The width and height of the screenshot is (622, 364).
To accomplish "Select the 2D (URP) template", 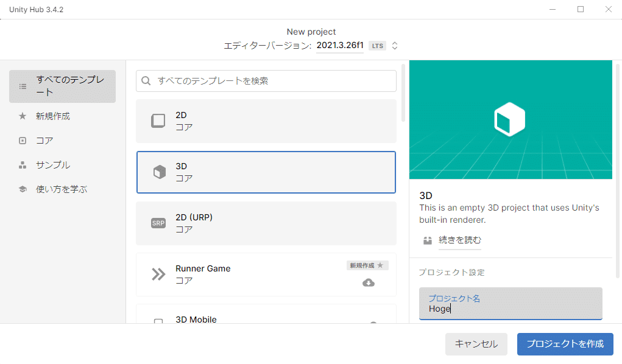I will (x=266, y=223).
